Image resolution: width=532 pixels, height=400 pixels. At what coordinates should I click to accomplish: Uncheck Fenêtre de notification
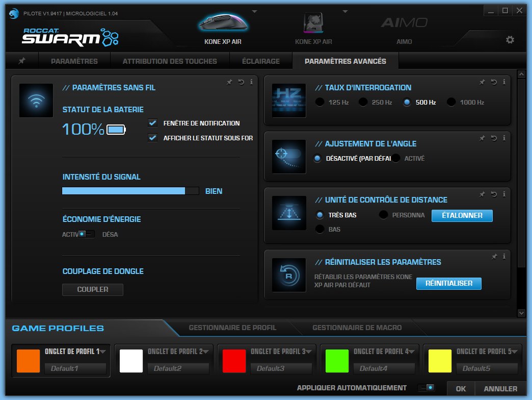pyautogui.click(x=152, y=122)
